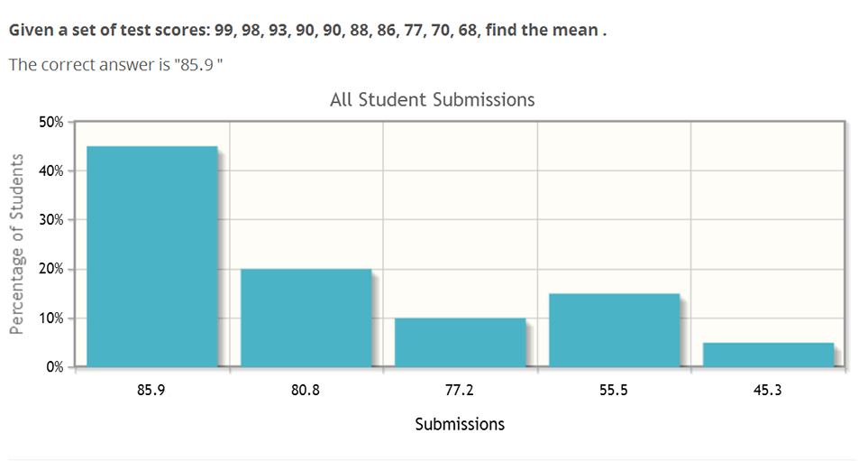Screen dimensions: 868x461
Task: Click the 80.8 x-axis label
Action: [x=306, y=390]
